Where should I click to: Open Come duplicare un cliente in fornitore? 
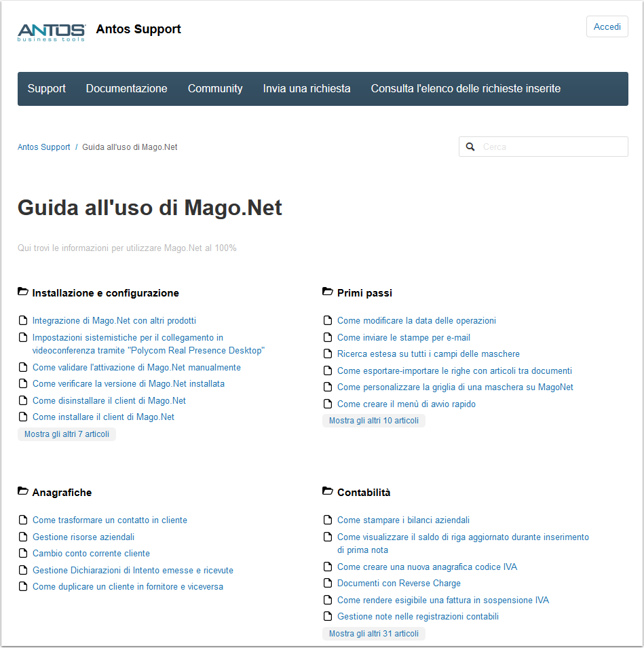click(x=128, y=587)
